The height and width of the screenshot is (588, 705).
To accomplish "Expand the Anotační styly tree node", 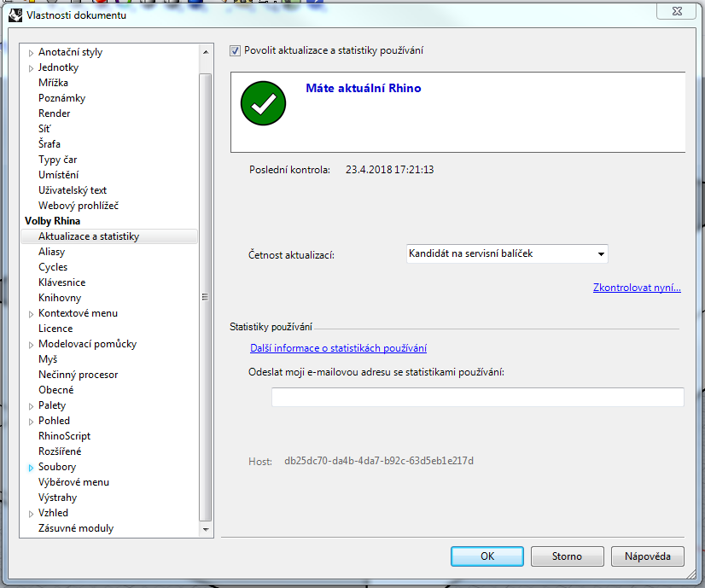I will (x=31, y=53).
